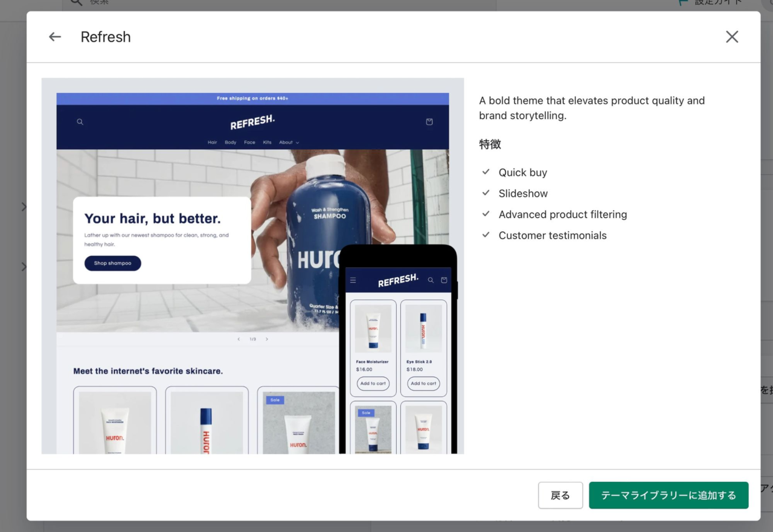Close the Refresh theme dialog

point(732,37)
